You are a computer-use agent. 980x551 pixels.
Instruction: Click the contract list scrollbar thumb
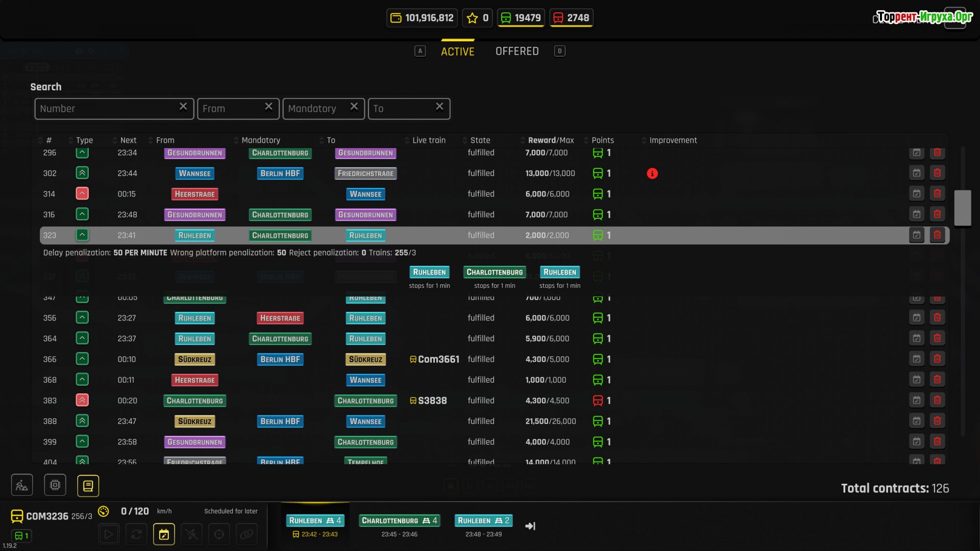[x=962, y=208]
